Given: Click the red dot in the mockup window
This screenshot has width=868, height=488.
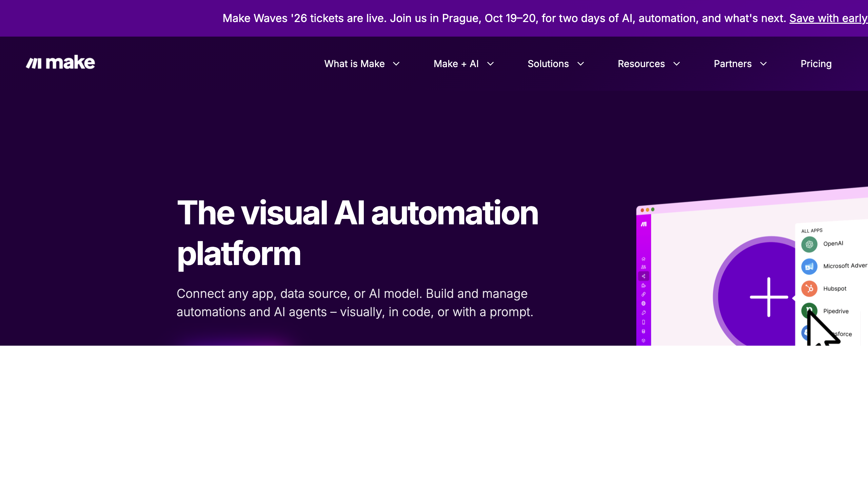Looking at the screenshot, I should point(642,210).
